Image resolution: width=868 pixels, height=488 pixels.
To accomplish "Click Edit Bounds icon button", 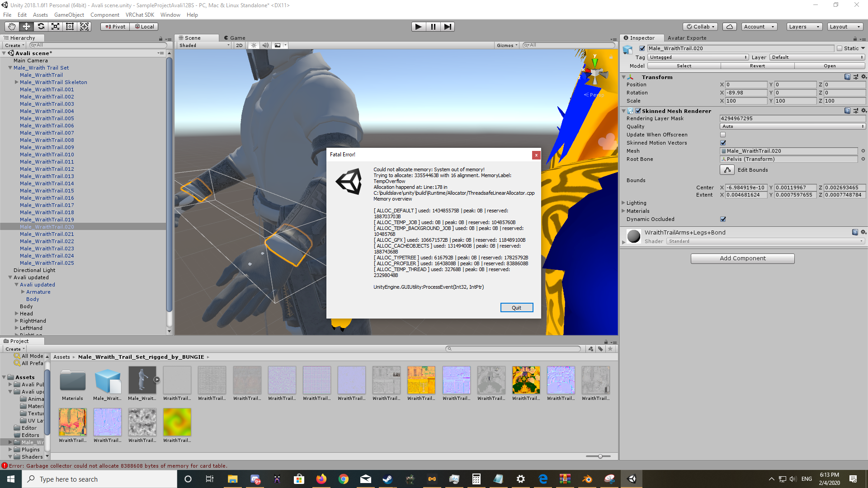I will [727, 170].
